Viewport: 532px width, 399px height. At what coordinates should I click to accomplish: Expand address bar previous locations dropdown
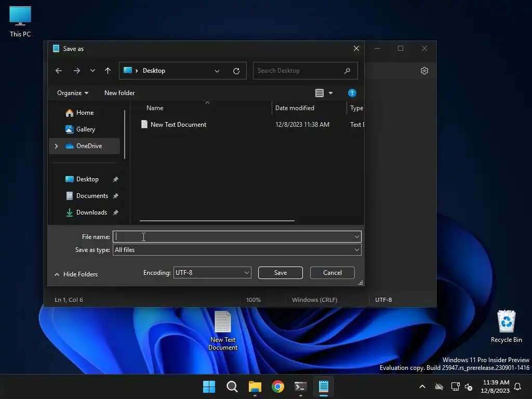click(217, 71)
